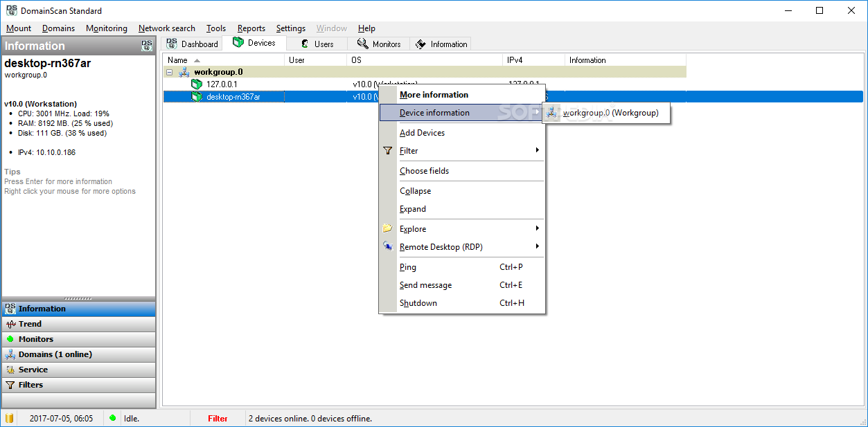The width and height of the screenshot is (868, 427).
Task: Click the workgroup.0 network icon in device tree
Action: pos(184,72)
